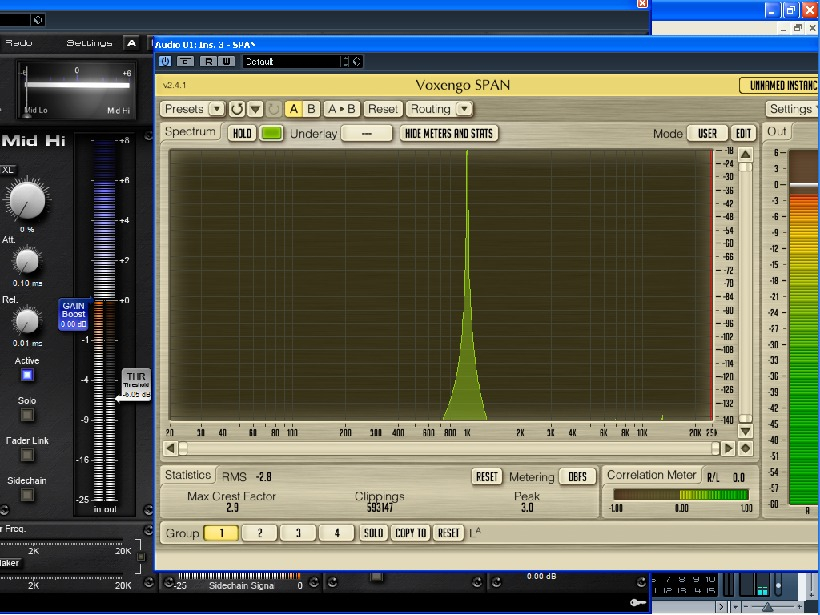
Task: Toggle the Active checkbox
Action: click(x=27, y=375)
